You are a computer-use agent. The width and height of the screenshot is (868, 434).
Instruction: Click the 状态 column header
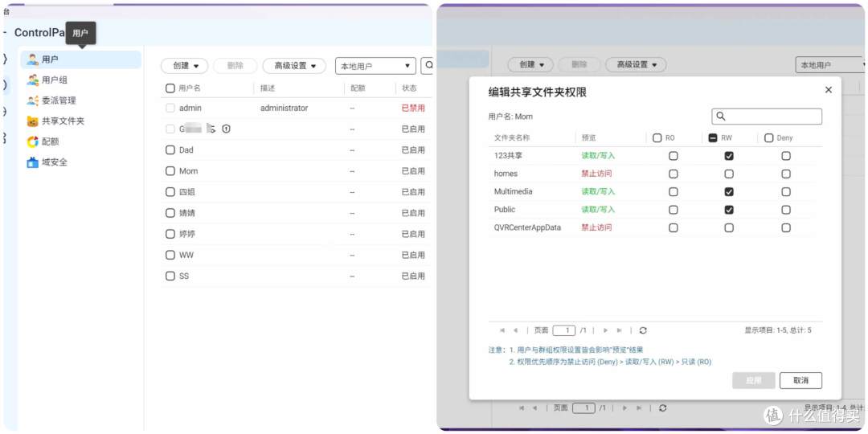409,88
